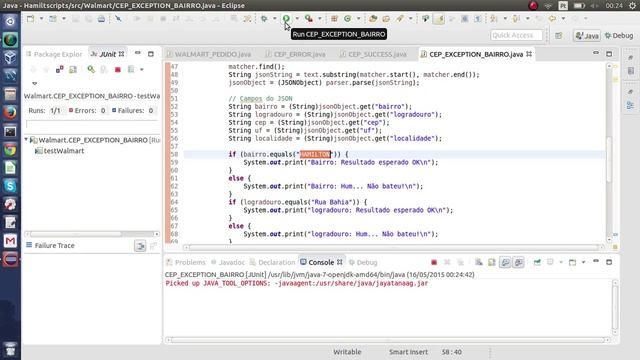Open Firefox from the Ubuntu launcher

coord(10,112)
